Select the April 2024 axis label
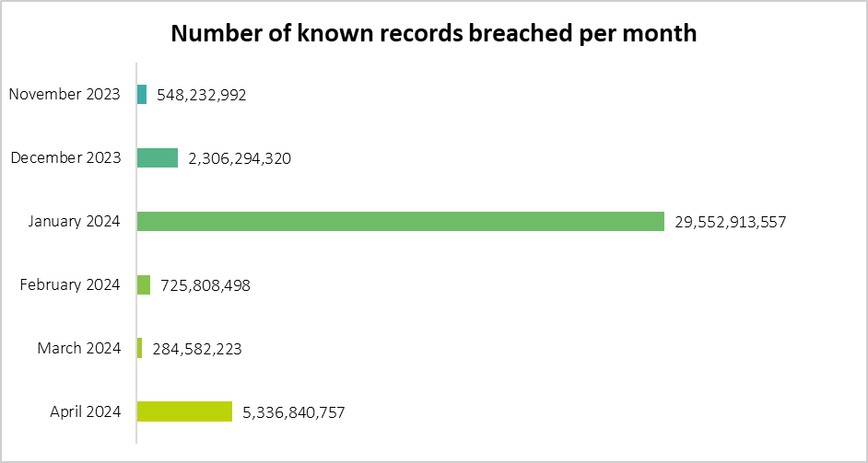 pos(85,411)
